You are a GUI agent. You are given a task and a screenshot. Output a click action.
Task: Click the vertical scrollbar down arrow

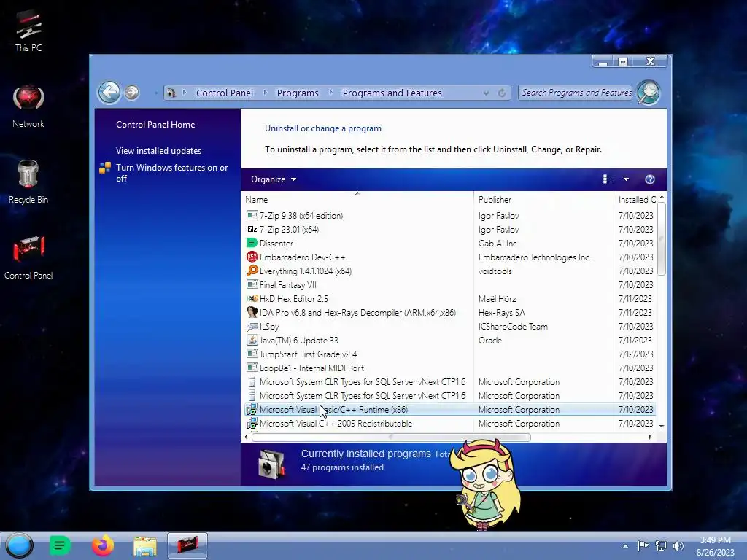click(x=662, y=426)
